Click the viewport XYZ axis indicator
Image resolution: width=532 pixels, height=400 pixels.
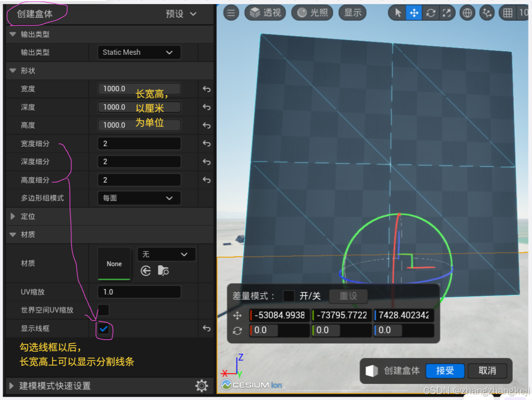pyautogui.click(x=232, y=366)
